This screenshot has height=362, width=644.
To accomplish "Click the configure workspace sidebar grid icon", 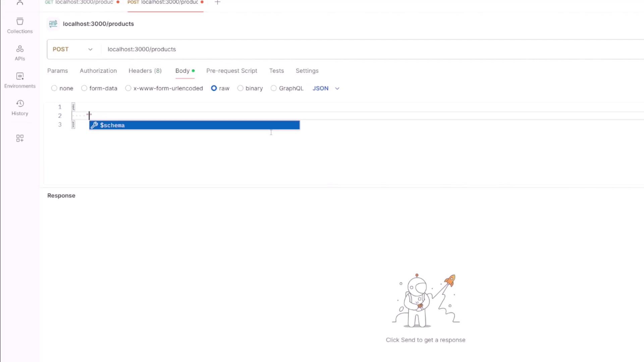I will 20,138.
